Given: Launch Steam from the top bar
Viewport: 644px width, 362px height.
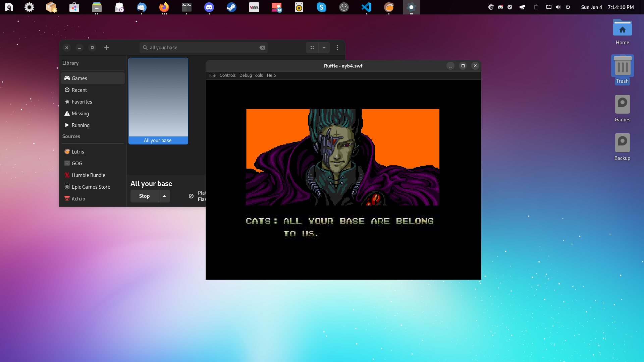Looking at the screenshot, I should tap(231, 7).
